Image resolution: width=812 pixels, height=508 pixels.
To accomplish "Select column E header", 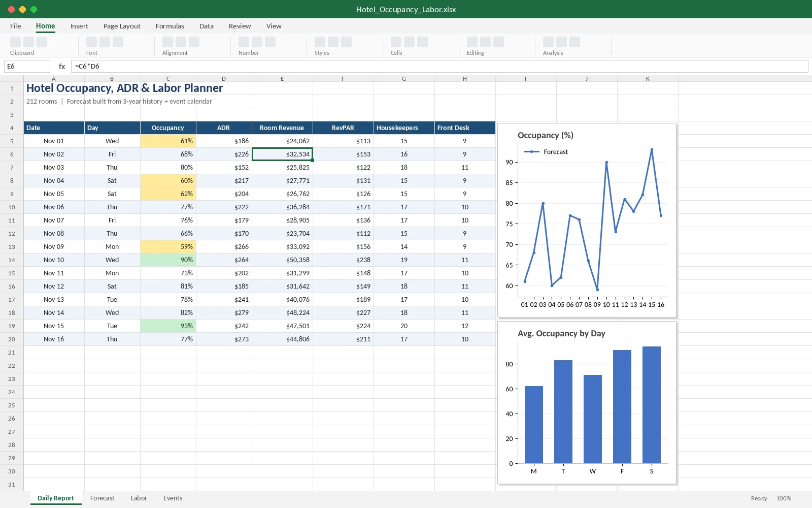I will (282, 78).
